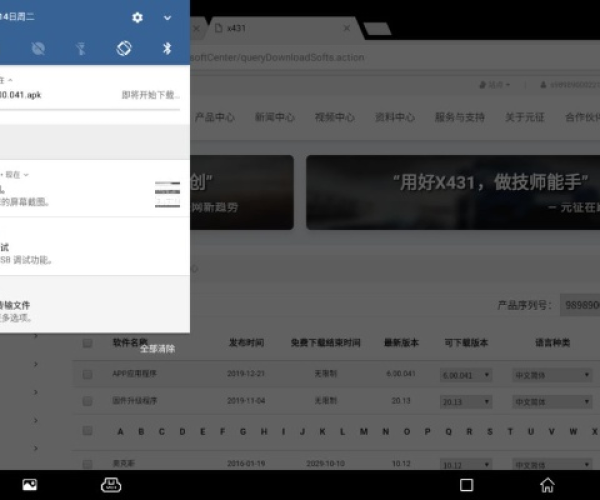Open the 20.13 version dropdown
The width and height of the screenshot is (600, 500).
coord(466,402)
